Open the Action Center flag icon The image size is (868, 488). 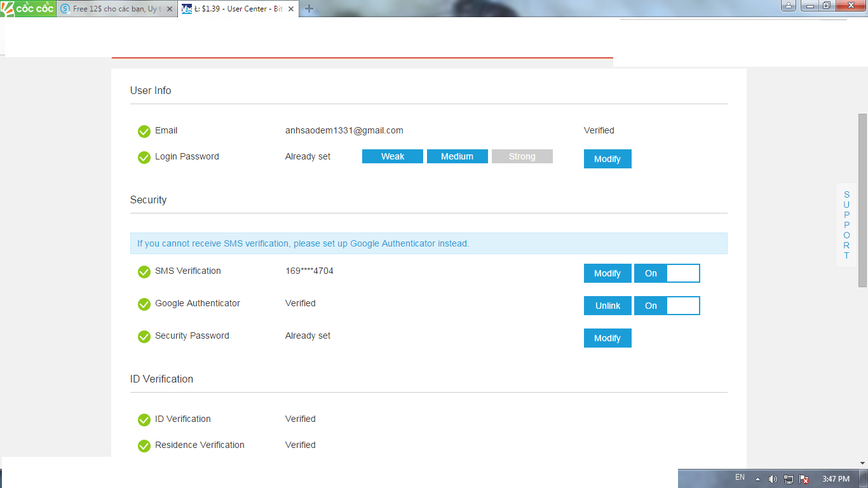(x=804, y=479)
